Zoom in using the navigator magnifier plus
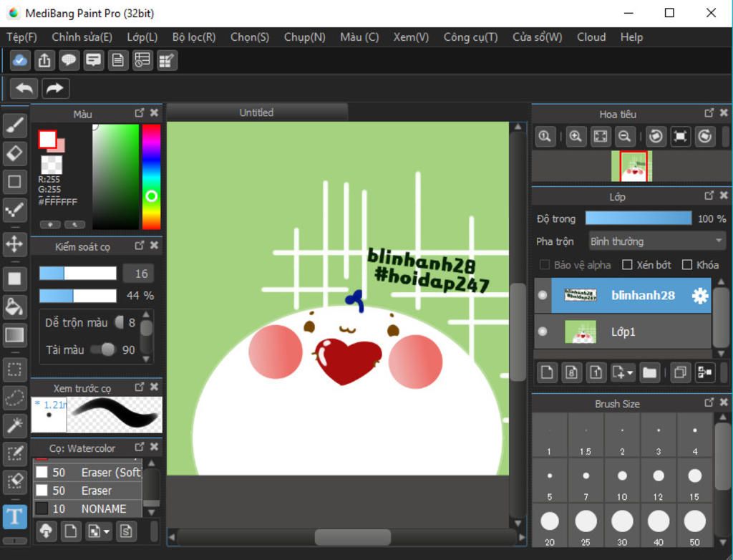Image resolution: width=733 pixels, height=560 pixels. point(576,137)
